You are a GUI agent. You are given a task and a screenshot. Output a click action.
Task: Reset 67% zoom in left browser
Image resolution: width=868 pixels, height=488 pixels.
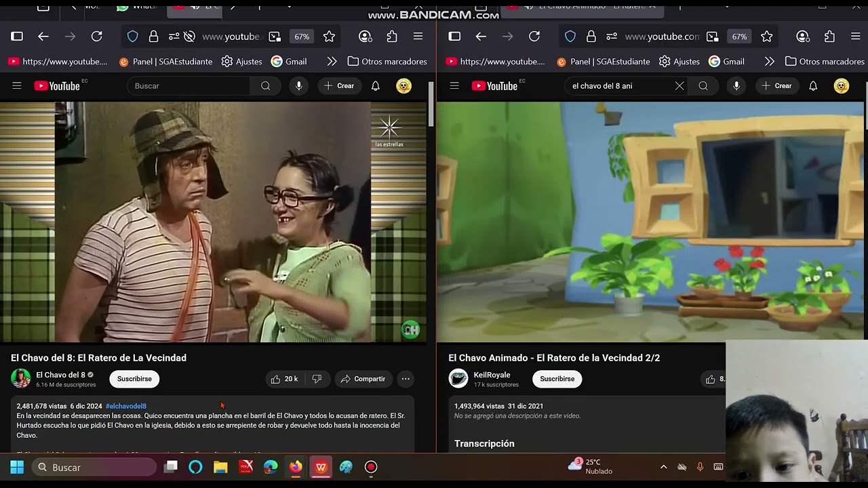302,37
